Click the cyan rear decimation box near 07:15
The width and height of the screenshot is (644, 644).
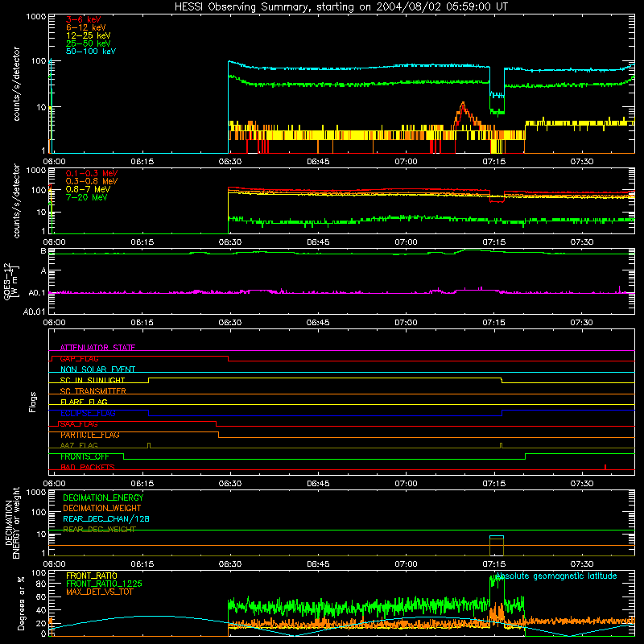(496, 537)
